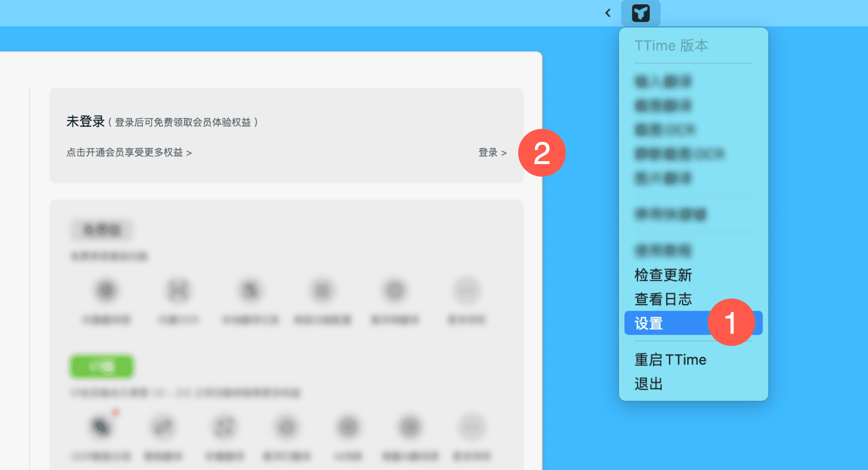
Task: Click the faded icon ending the lower feature row
Action: click(472, 427)
